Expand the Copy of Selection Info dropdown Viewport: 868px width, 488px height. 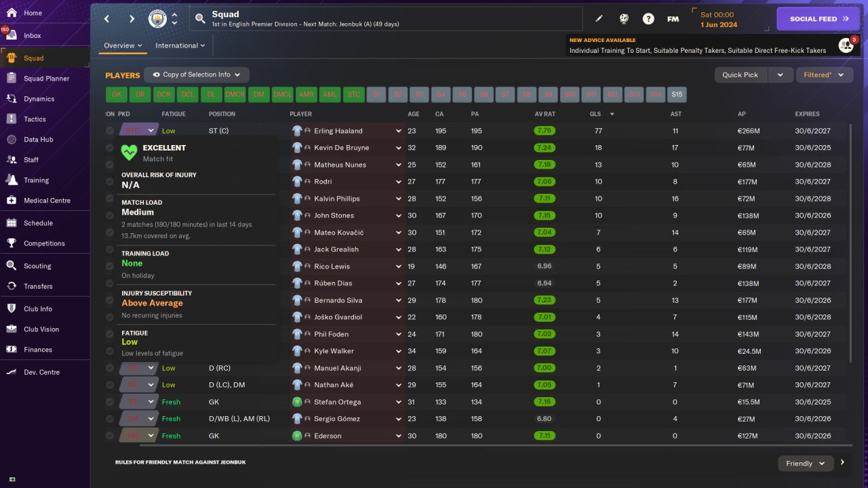[x=197, y=75]
